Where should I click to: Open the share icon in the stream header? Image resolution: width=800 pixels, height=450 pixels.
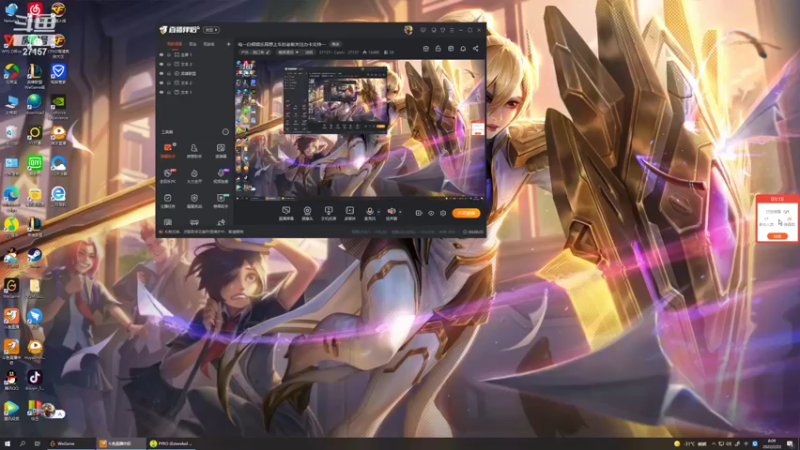476,48
